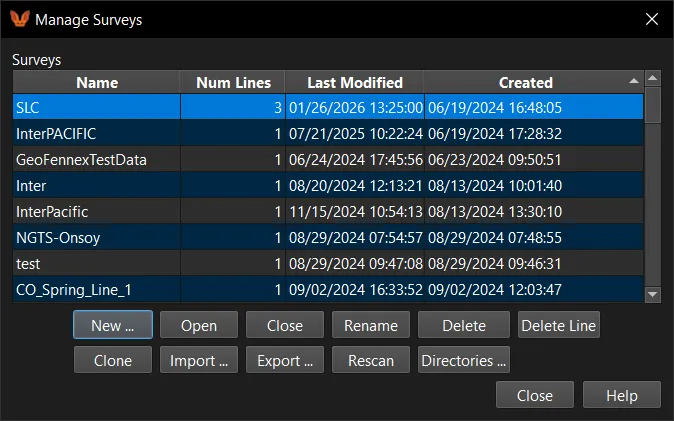
Task: Sort by the Created column header
Action: [534, 82]
